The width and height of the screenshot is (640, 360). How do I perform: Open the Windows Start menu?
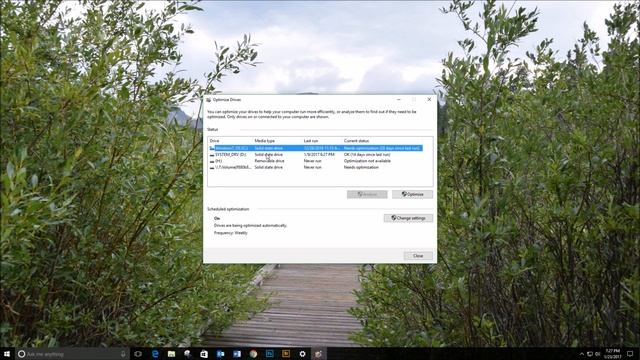[x=7, y=354]
